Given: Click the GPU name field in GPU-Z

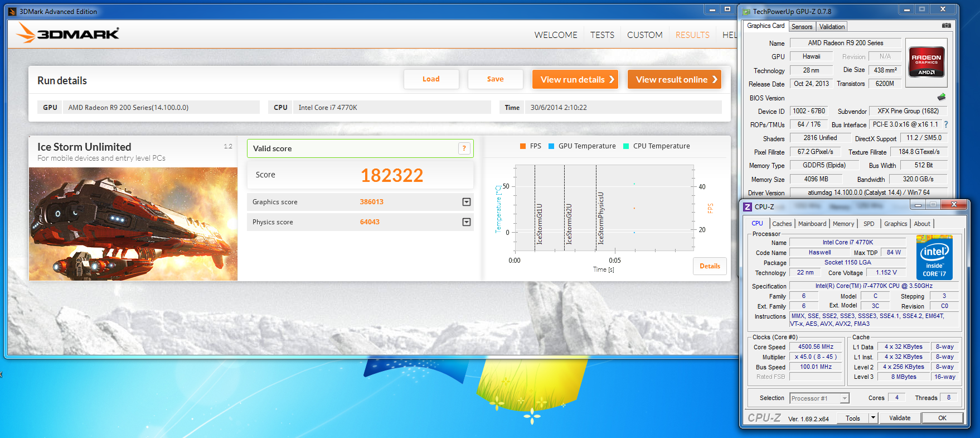Looking at the screenshot, I should point(845,43).
